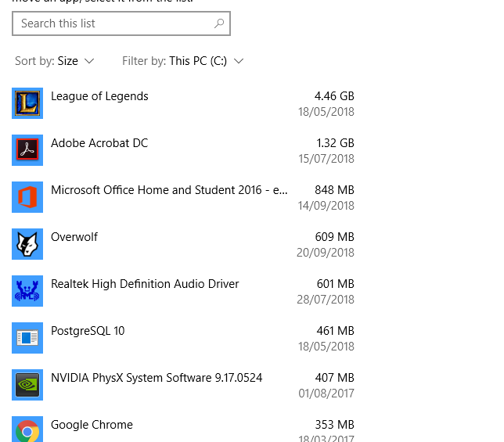
Task: Click the 609 MB size value
Action: pos(334,237)
